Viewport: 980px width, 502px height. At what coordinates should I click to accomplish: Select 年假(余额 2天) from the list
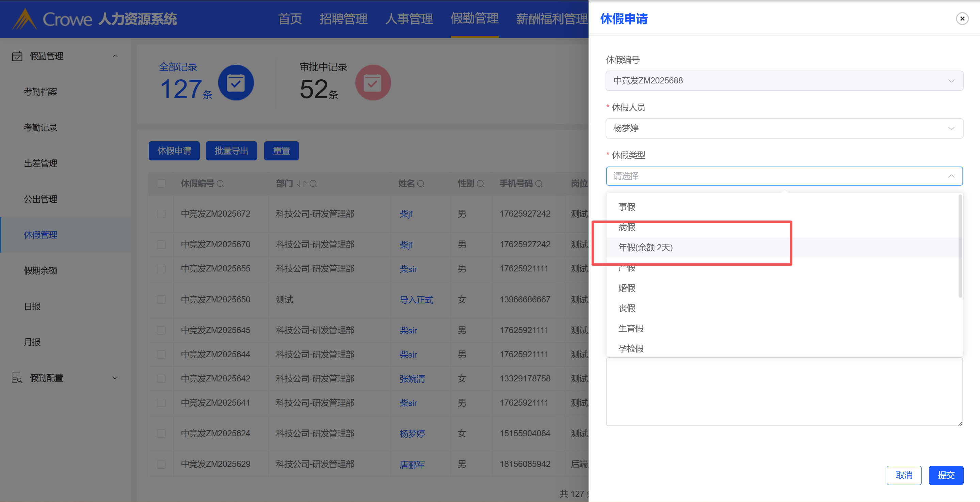[x=646, y=248]
